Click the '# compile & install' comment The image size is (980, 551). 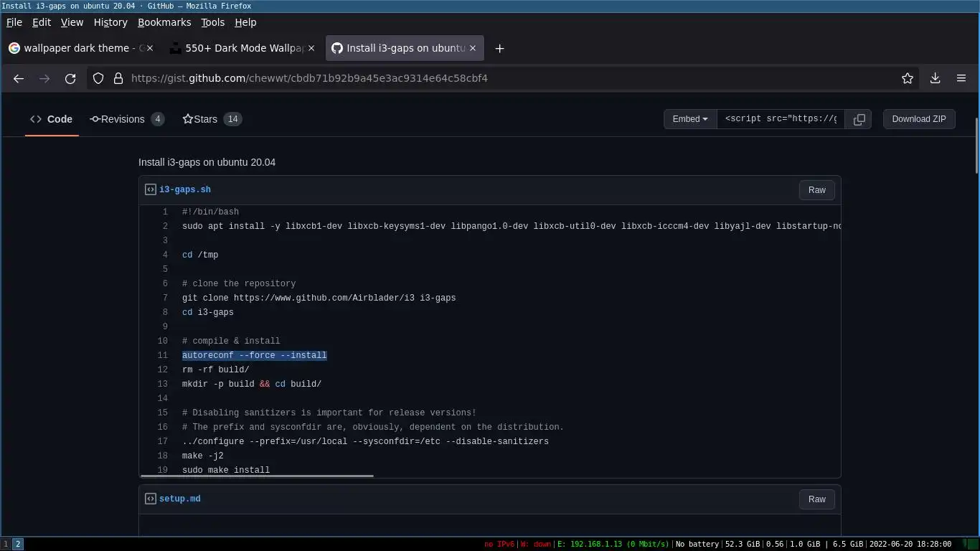click(x=231, y=341)
